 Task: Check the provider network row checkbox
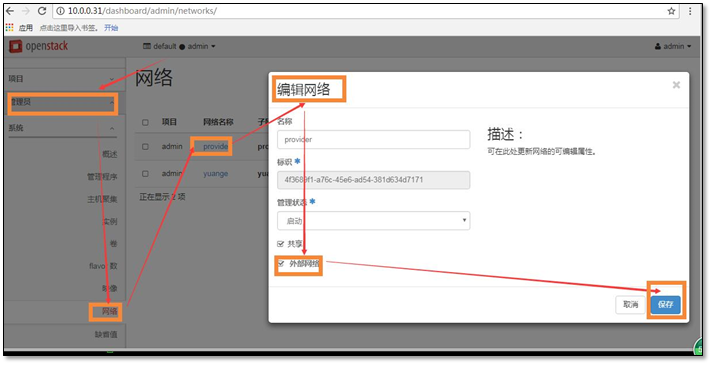tap(145, 147)
